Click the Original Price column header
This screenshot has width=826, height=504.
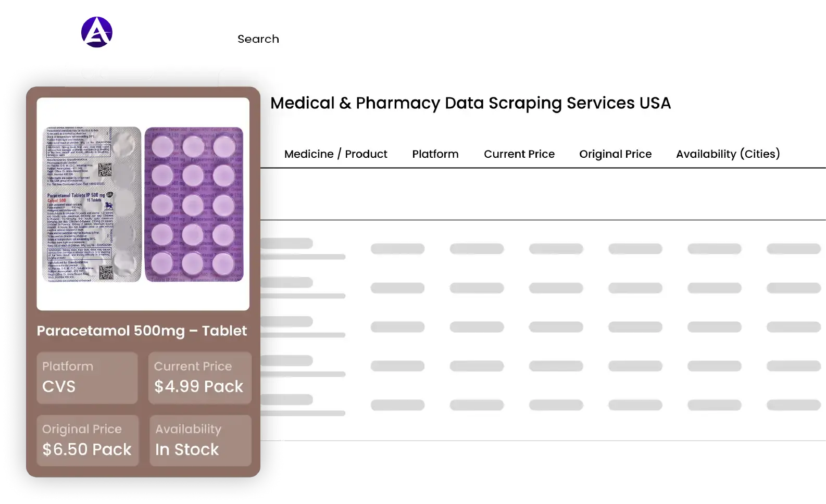pos(616,154)
